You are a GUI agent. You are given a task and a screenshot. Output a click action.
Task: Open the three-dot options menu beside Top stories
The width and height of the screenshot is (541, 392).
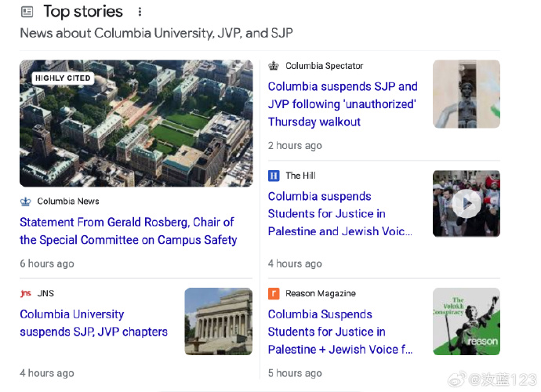[x=140, y=12]
